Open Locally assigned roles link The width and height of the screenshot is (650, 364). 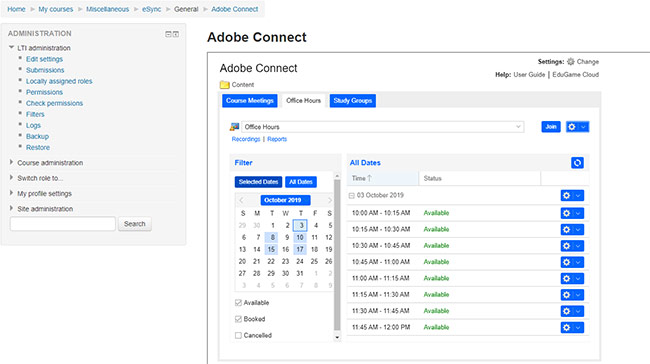pos(59,81)
